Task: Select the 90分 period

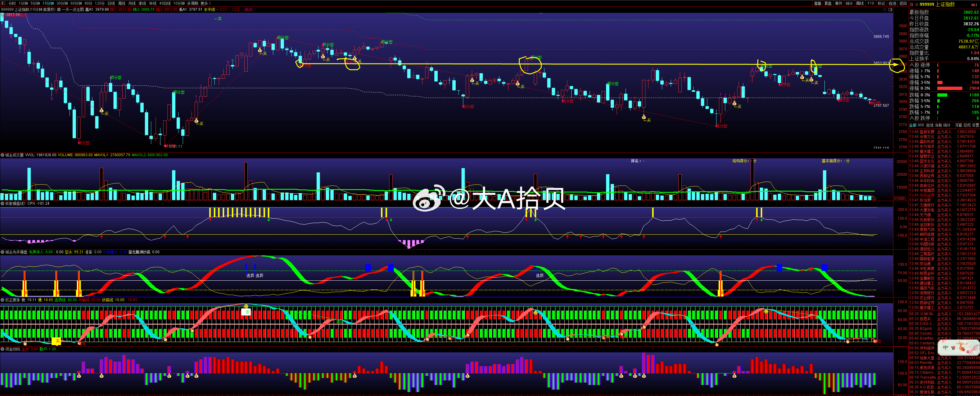Action: (x=88, y=3)
